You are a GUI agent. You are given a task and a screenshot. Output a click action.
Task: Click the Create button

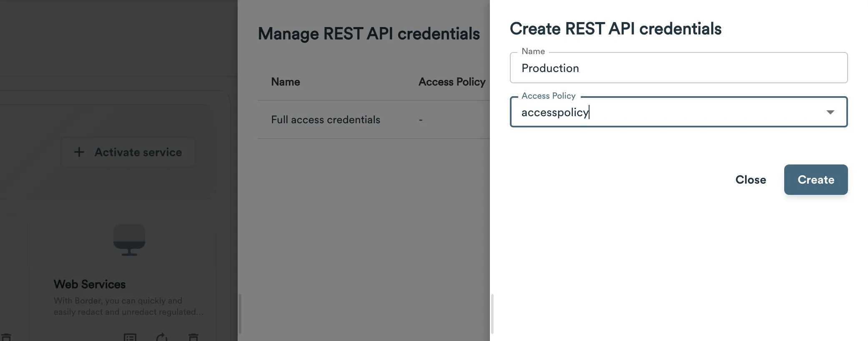[x=815, y=179]
